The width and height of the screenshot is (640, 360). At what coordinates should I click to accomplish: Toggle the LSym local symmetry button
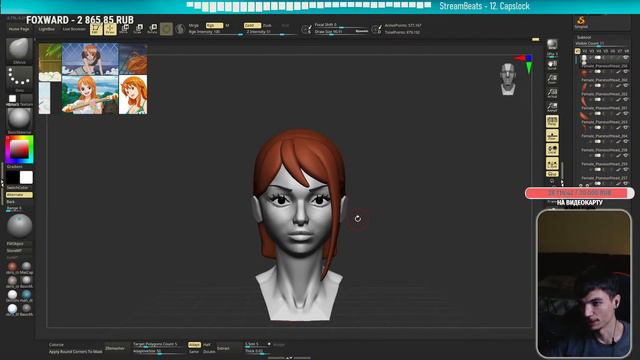coord(552,164)
